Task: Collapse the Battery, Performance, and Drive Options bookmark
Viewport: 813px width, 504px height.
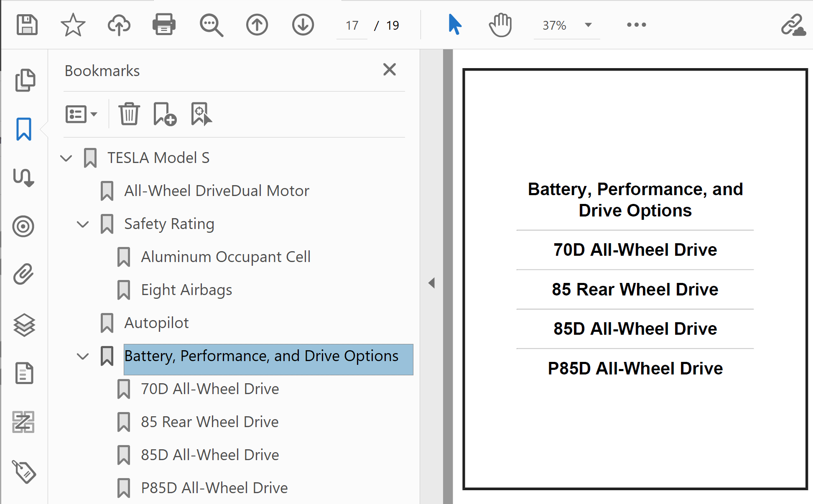Action: (83, 356)
